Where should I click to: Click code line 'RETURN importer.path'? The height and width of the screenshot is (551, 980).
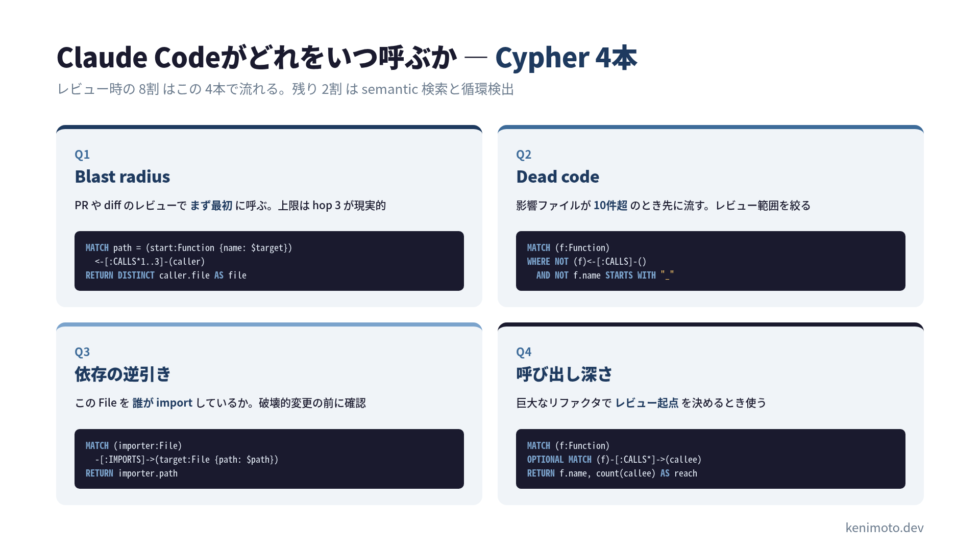pyautogui.click(x=132, y=473)
